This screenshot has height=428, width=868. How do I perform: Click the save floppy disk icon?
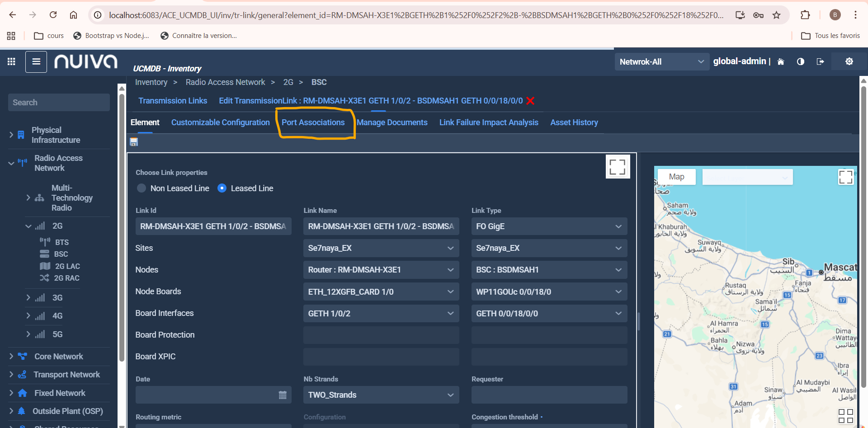point(134,142)
